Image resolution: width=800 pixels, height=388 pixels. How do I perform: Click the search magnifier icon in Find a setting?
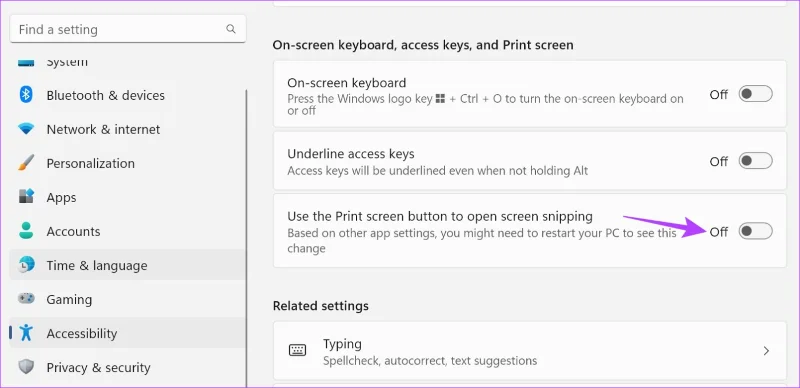(231, 29)
